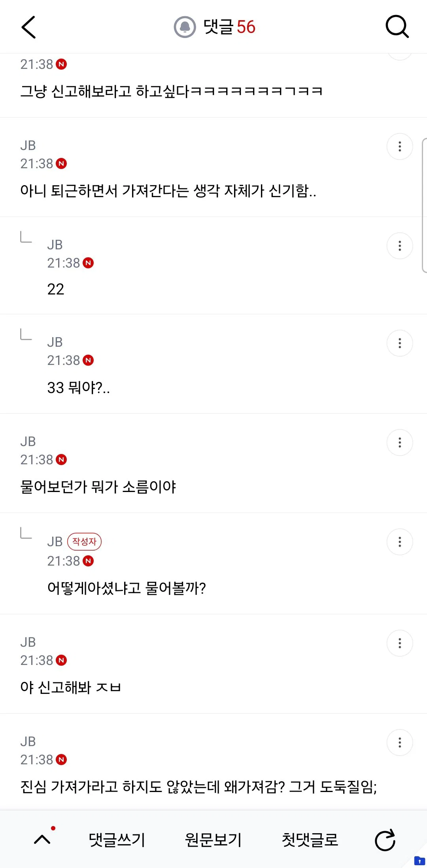Viewport: 427px width, 868px height.
Task: Open three-dot menu for 물어보던가 comment
Action: tap(400, 443)
